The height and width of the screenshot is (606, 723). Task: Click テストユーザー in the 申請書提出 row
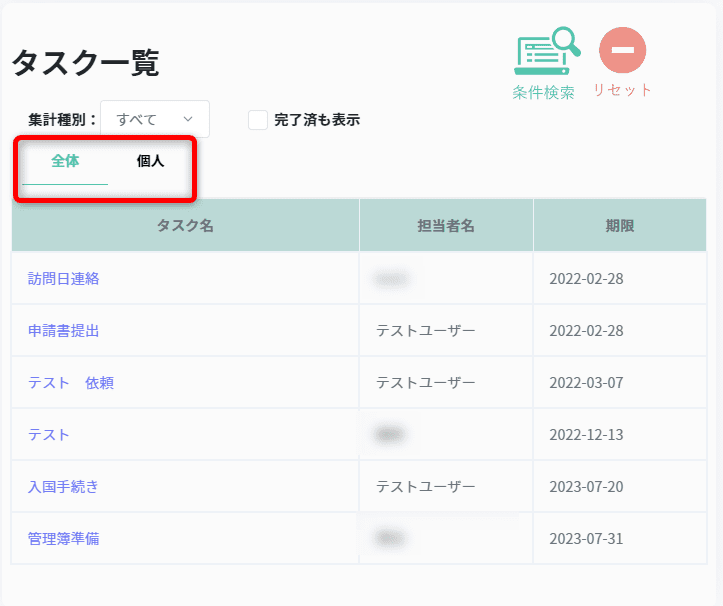click(426, 331)
